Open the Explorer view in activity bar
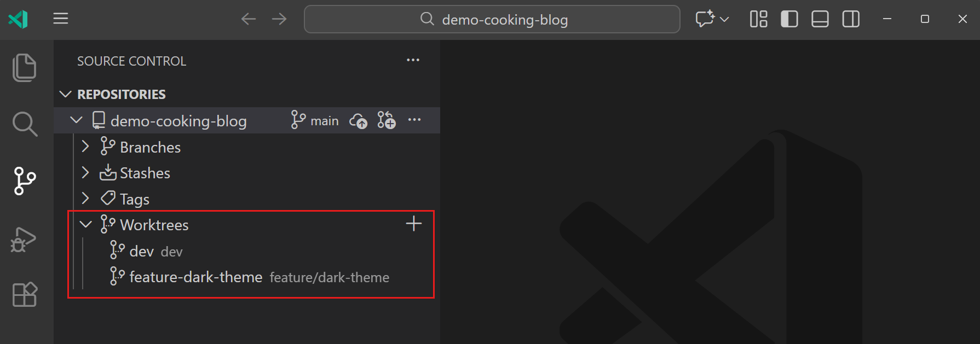 pyautogui.click(x=24, y=68)
